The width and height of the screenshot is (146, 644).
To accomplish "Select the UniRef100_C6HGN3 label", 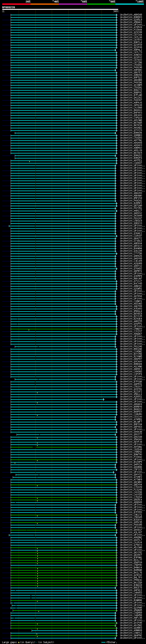I will point(131,371).
